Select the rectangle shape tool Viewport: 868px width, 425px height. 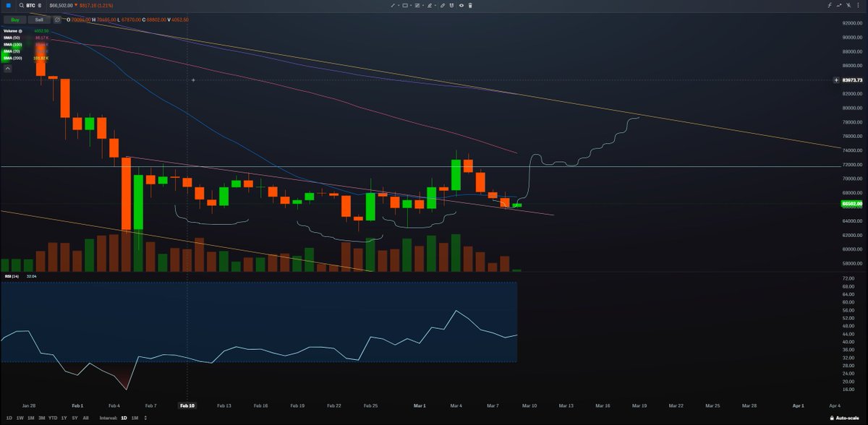click(x=405, y=6)
